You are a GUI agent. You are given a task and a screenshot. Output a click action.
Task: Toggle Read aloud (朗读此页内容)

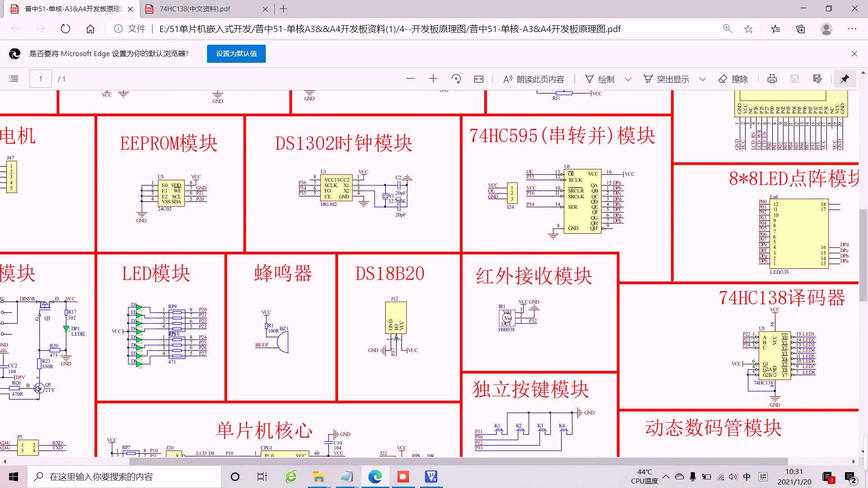(x=533, y=79)
